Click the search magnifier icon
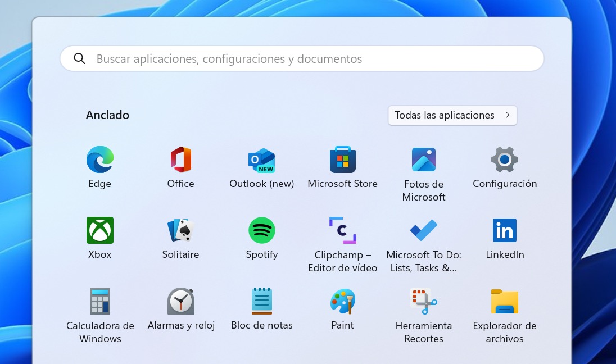 click(x=79, y=58)
